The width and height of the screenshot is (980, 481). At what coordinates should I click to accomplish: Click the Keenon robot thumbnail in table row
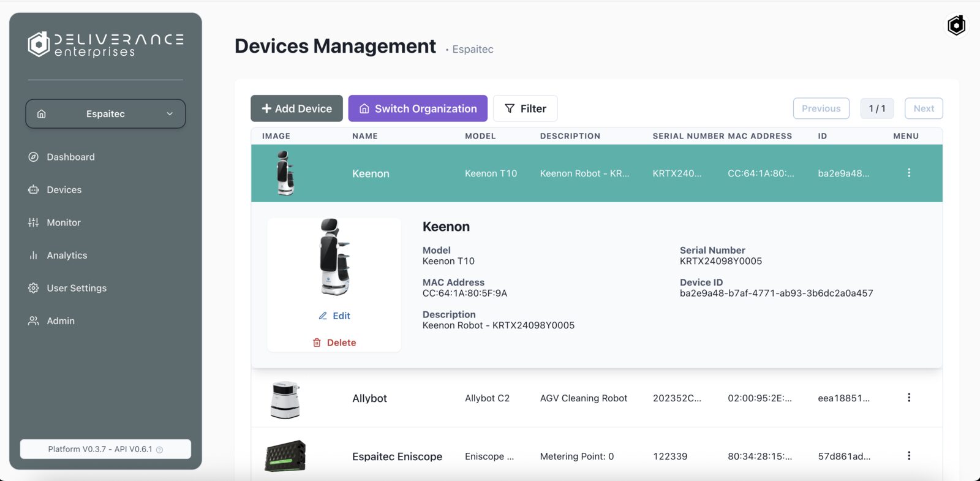[285, 173]
